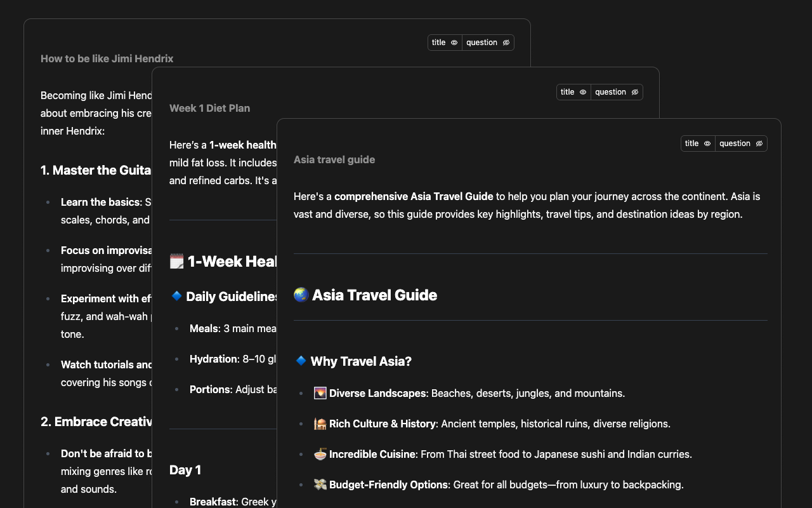
Task: Toggle title visibility on Asia travel guide card
Action: [x=698, y=144]
